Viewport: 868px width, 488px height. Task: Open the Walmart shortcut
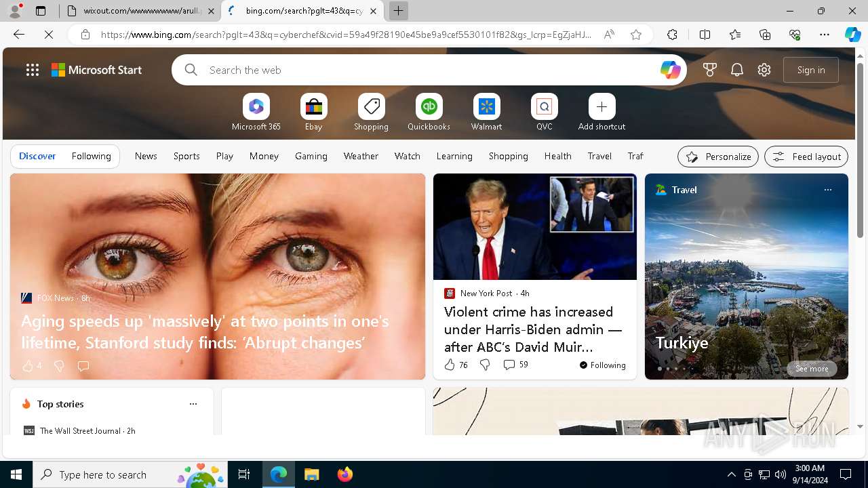tap(486, 113)
